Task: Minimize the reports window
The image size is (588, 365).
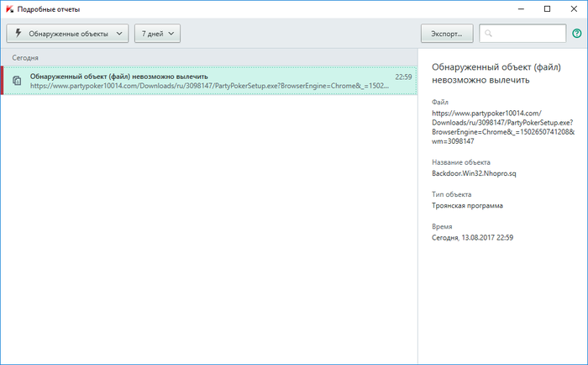Action: [521, 9]
